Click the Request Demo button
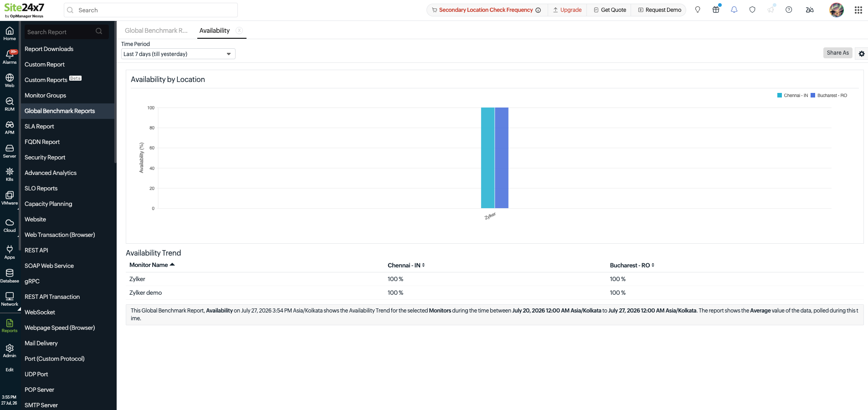 click(x=659, y=10)
